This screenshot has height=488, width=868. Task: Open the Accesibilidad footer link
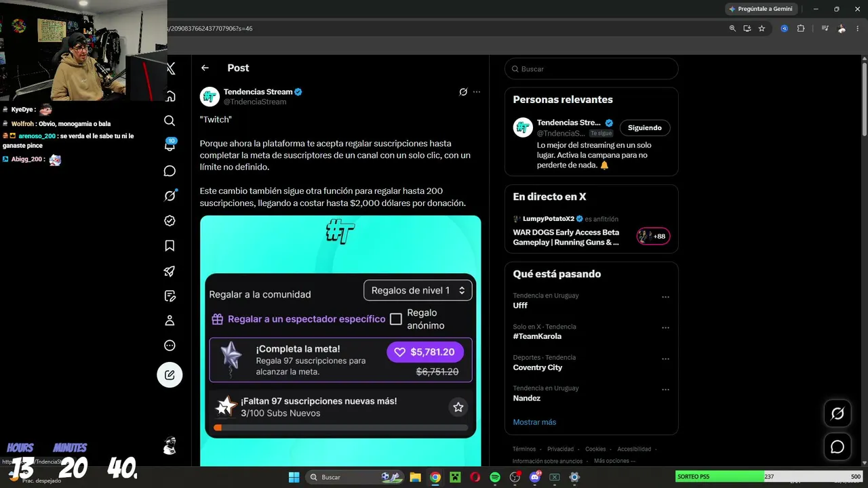coord(634,449)
